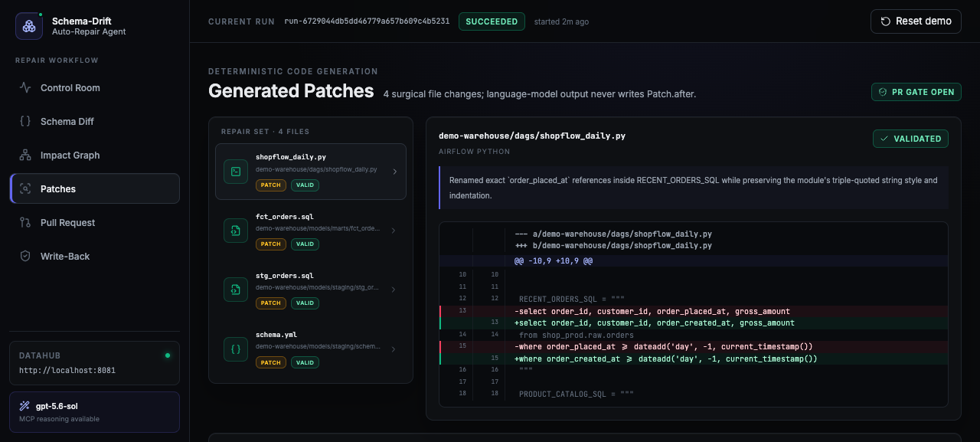This screenshot has width=980, height=442.
Task: Click the icon in PR GATE OPEN badge
Action: (883, 92)
